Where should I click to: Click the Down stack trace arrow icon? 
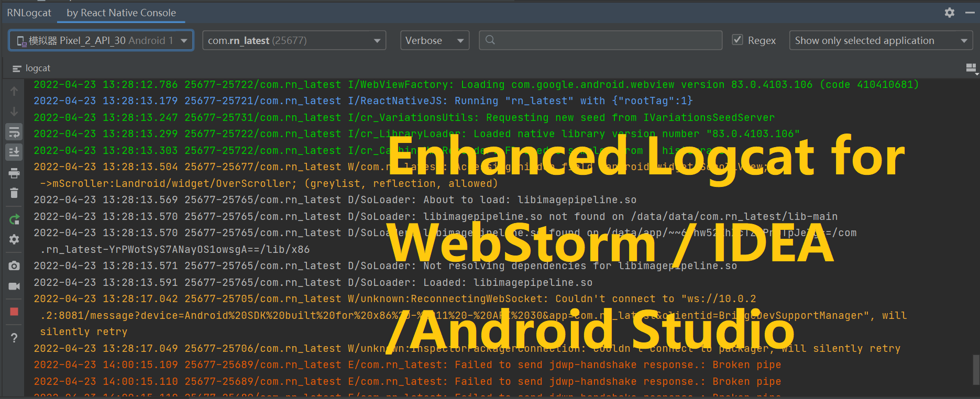pyautogui.click(x=14, y=112)
